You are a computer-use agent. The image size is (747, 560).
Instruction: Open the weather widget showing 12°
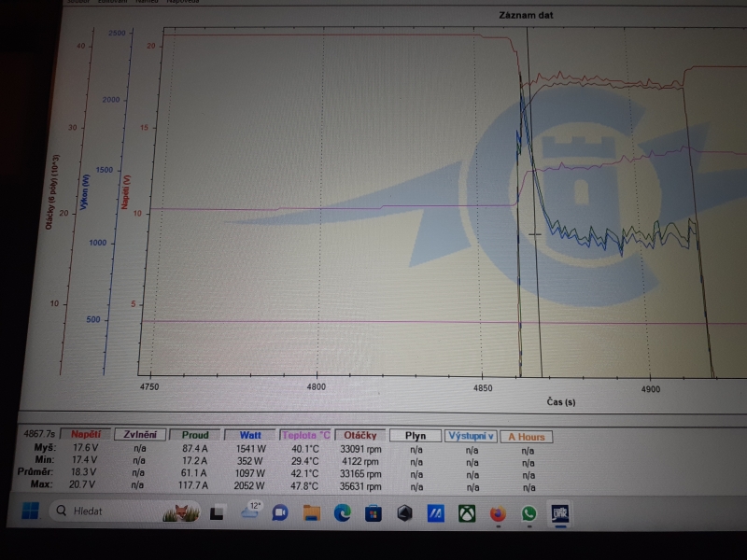(x=249, y=510)
